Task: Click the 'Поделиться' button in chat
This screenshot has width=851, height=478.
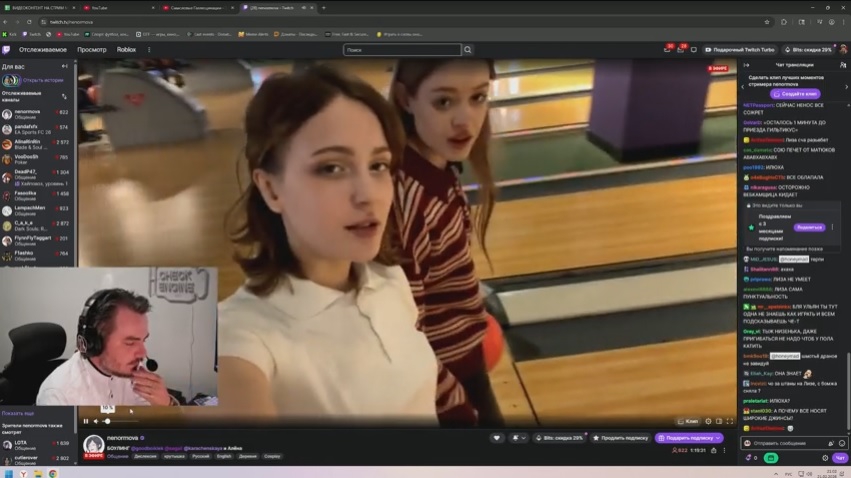Action: click(809, 227)
